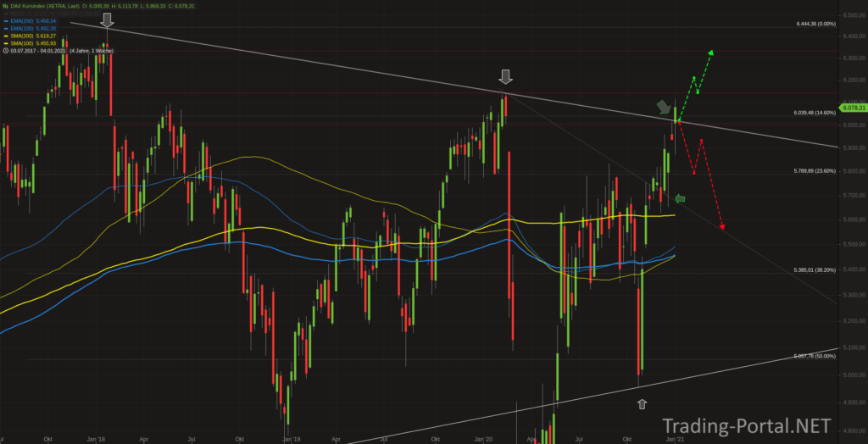Click the 5.000 price axis label
Image resolution: width=868 pixels, height=444 pixels.
pos(855,375)
